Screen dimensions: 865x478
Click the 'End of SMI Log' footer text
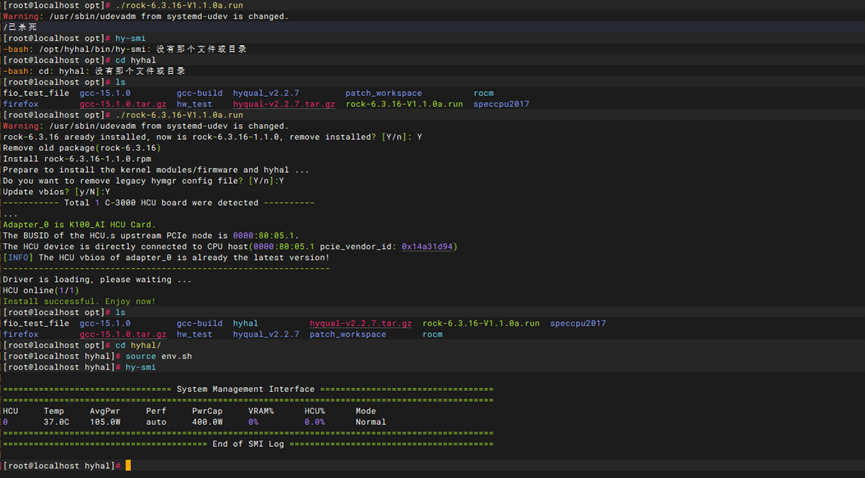point(249,444)
